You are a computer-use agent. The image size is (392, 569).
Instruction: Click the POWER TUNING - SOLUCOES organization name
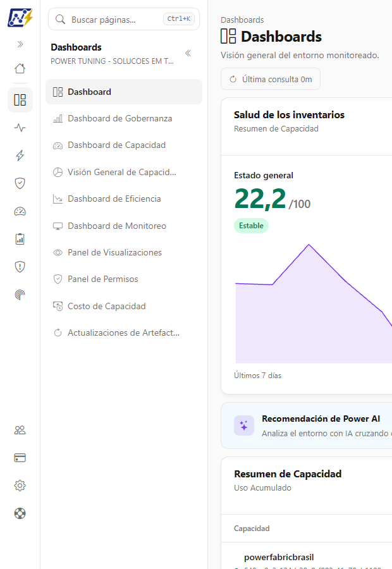(x=112, y=61)
